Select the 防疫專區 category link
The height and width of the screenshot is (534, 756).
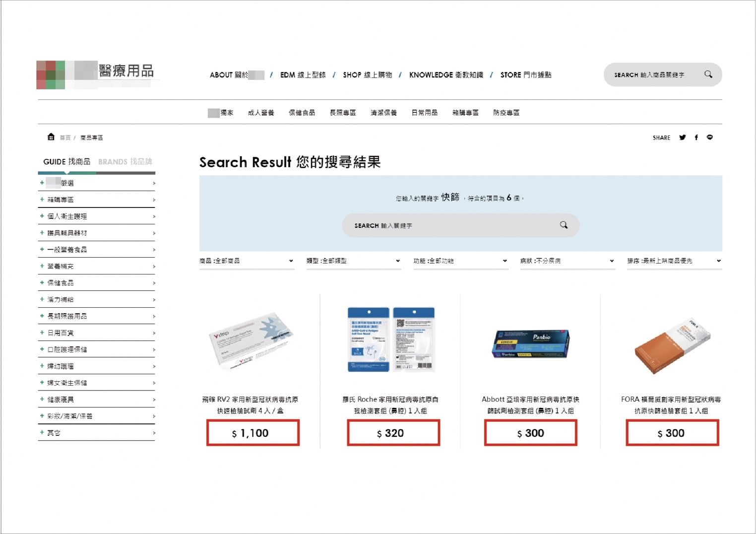506,113
